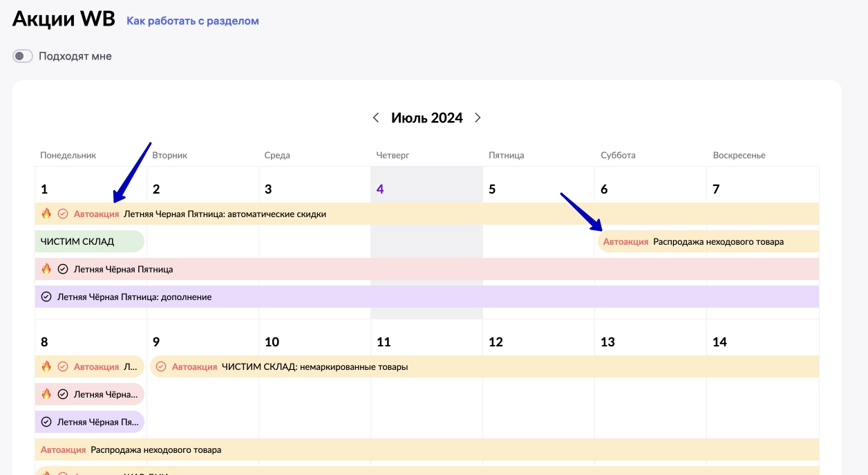Select day 11 in the calendar
The height and width of the screenshot is (475, 868).
pyautogui.click(x=384, y=342)
